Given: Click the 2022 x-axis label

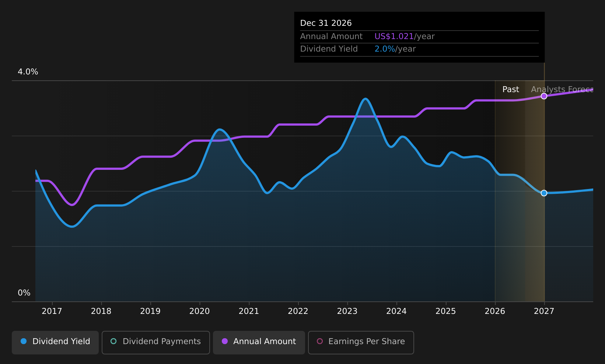Looking at the screenshot, I should [x=298, y=311].
